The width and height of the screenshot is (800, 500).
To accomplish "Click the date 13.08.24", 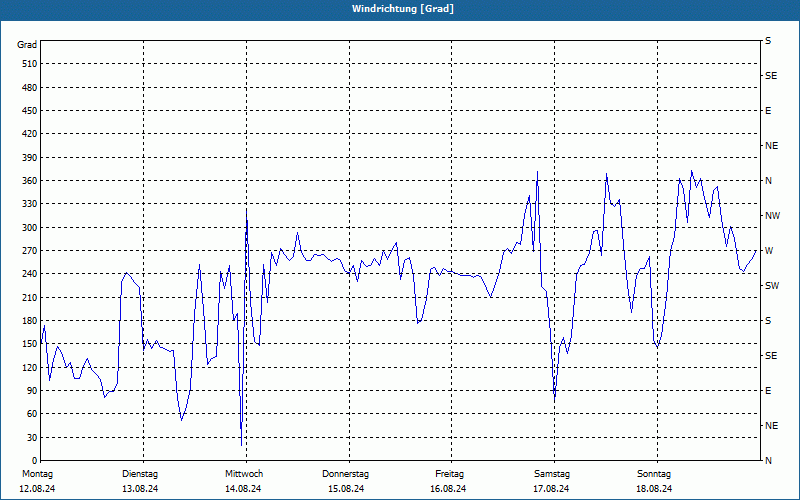I will pyautogui.click(x=140, y=489).
